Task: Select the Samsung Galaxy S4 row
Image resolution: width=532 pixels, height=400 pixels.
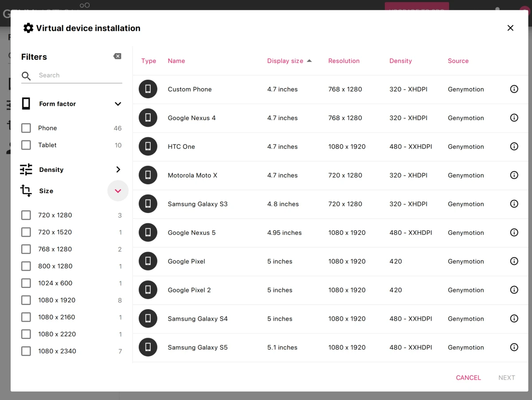Action: (x=310, y=319)
